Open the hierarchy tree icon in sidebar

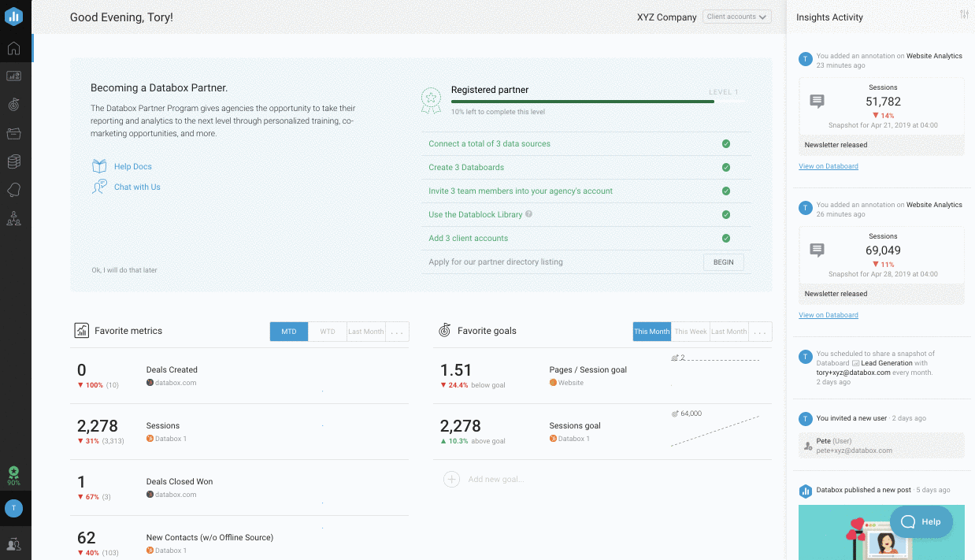pos(13,218)
